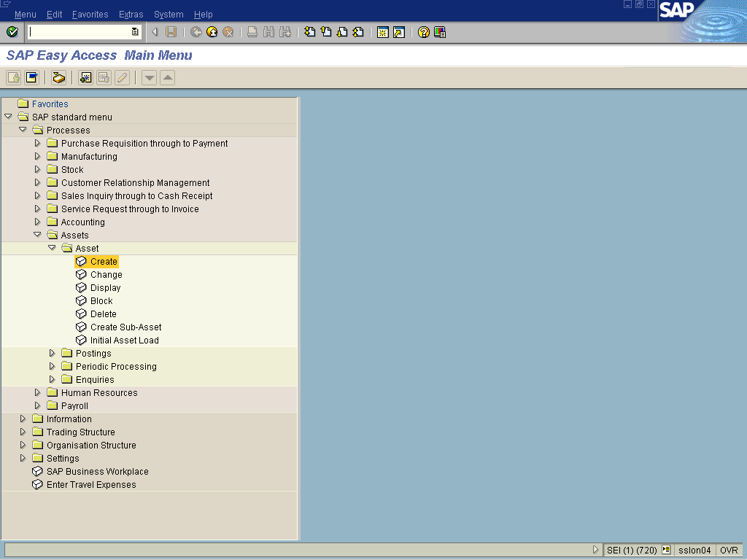Click the Customize Local Layout icon
Screen dimensions: 747x560
click(440, 32)
